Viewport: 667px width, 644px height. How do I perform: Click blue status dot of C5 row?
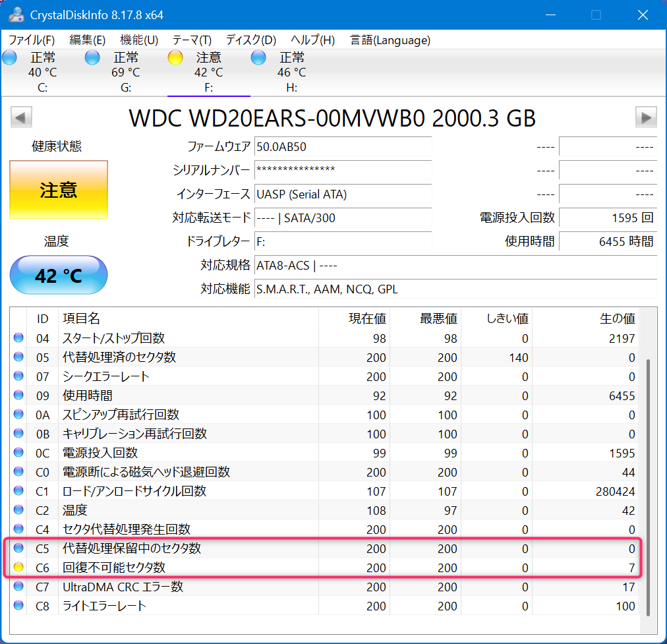(x=18, y=548)
